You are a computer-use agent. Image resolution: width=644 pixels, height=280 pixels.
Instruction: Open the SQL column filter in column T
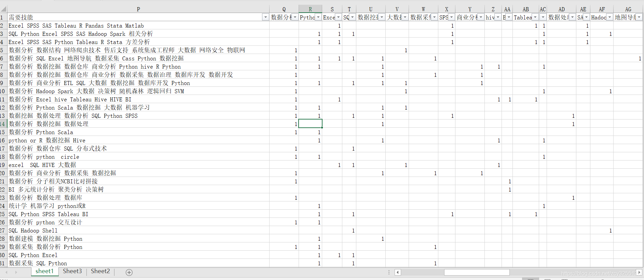click(352, 17)
